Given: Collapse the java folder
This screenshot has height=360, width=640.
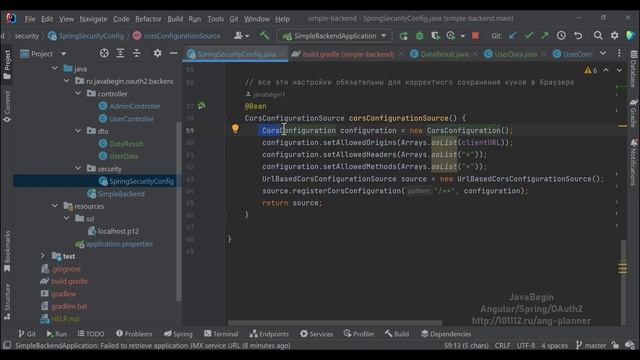Looking at the screenshot, I should click(55, 69).
